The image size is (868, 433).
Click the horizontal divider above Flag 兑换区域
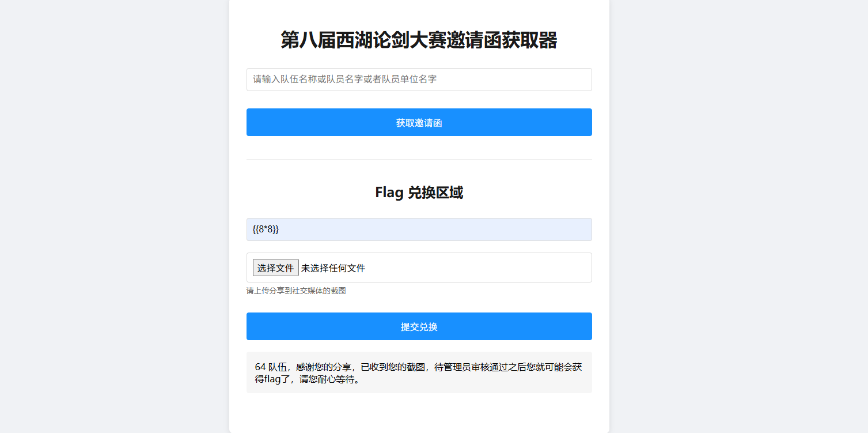(x=419, y=159)
